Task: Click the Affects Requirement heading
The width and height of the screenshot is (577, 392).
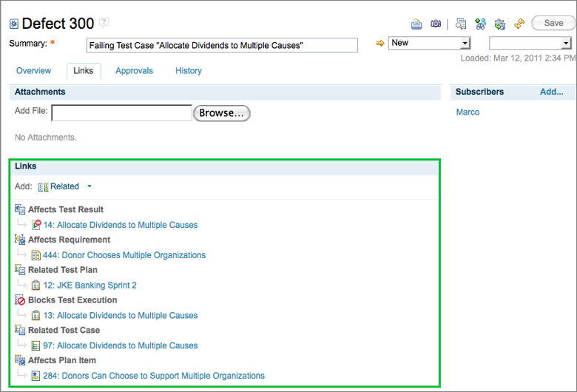Action: point(70,240)
